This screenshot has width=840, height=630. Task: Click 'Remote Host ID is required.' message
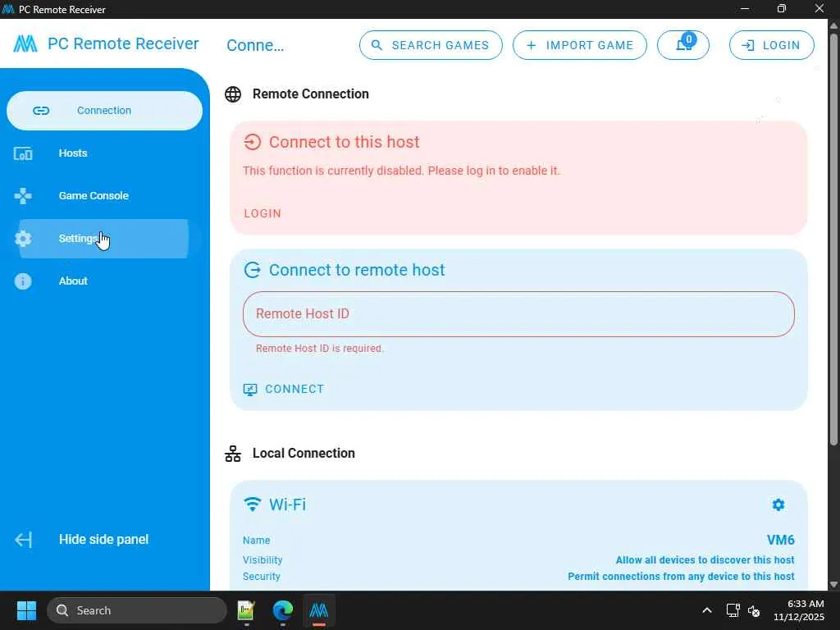(320, 348)
